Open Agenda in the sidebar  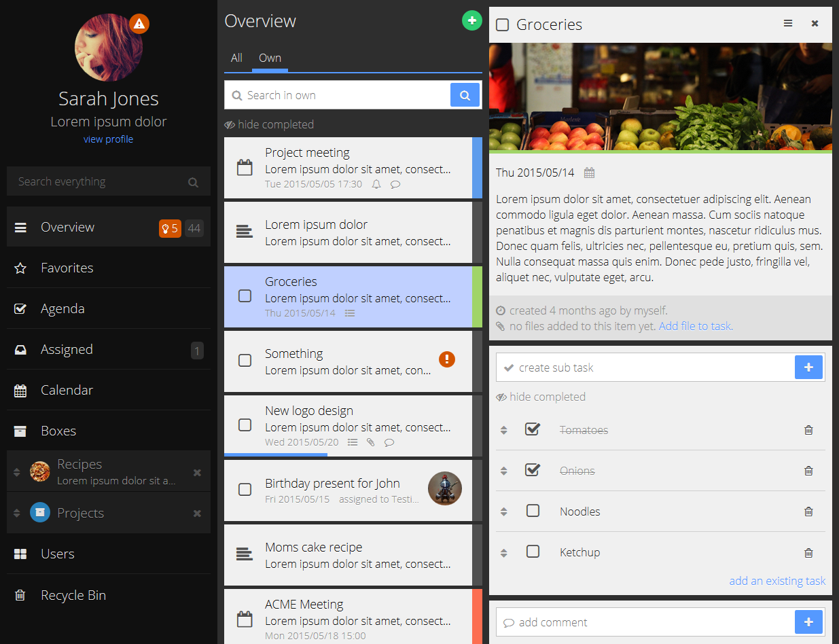click(109, 308)
